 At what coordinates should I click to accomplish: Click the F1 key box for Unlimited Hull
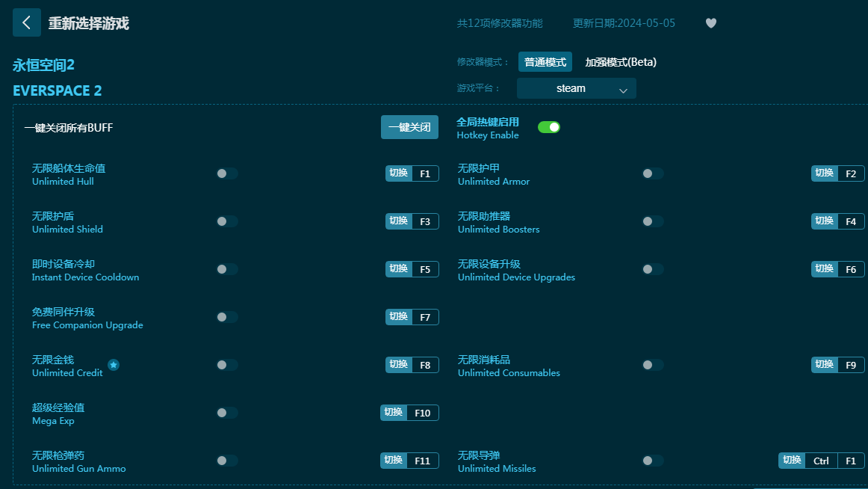coord(425,173)
